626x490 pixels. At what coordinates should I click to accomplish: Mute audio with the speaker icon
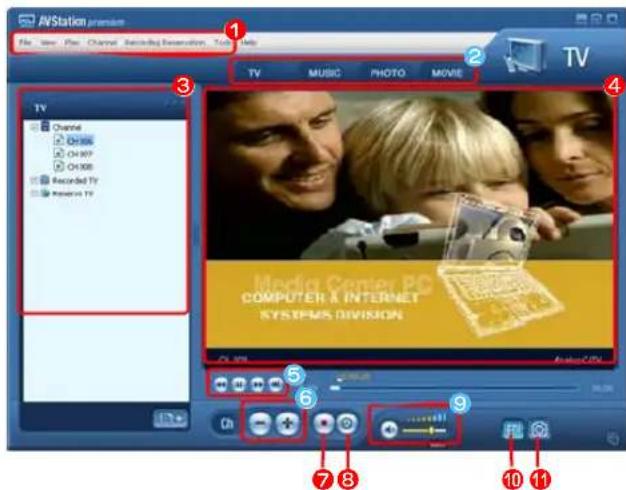[x=388, y=430]
